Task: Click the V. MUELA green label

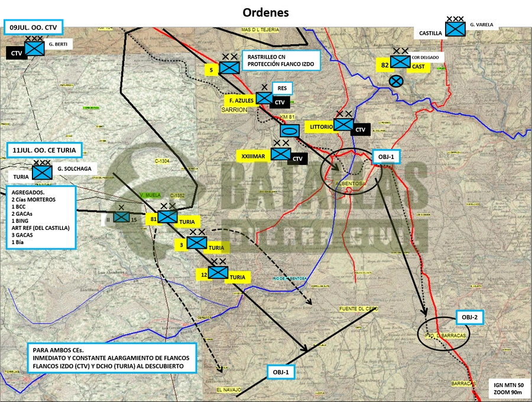Action: click(150, 195)
